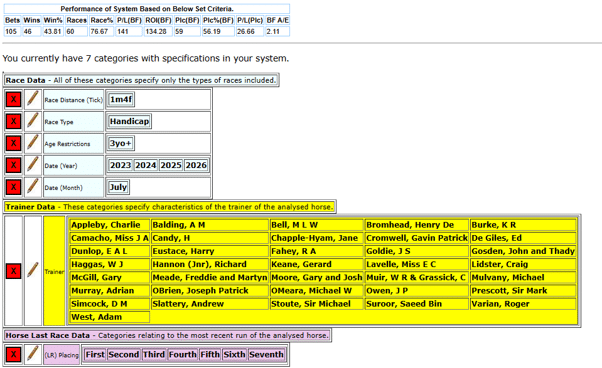Click trainer Hannon (Jnr), Richard
The image size is (602, 368).
point(210,264)
